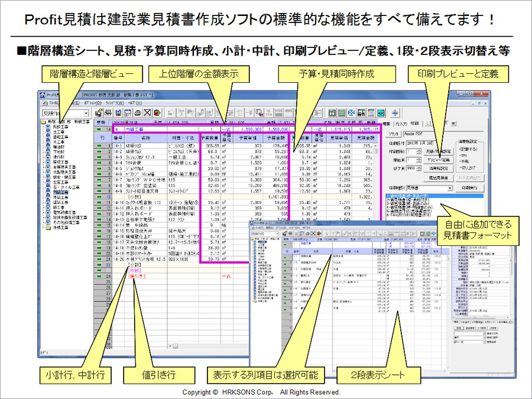Switch to the 行入力 tab
532x399 pixels.
pos(401,124)
